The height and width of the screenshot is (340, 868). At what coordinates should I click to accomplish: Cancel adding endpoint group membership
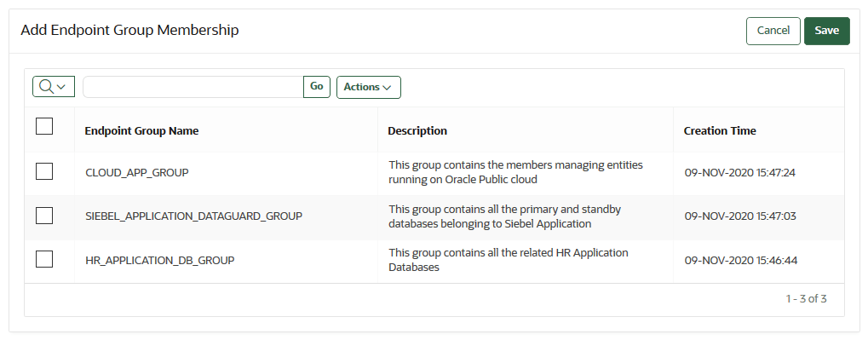773,31
